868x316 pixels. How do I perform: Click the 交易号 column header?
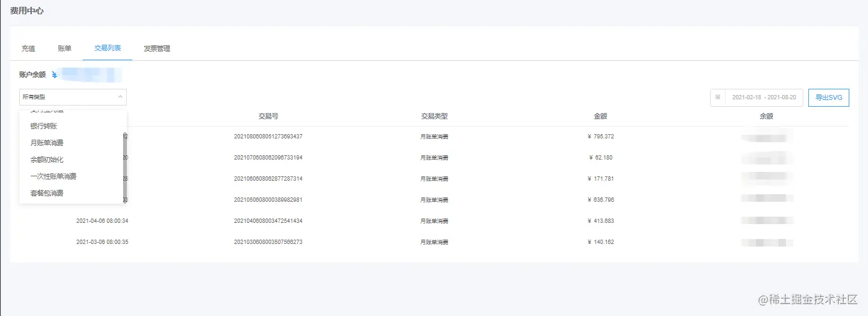click(268, 116)
